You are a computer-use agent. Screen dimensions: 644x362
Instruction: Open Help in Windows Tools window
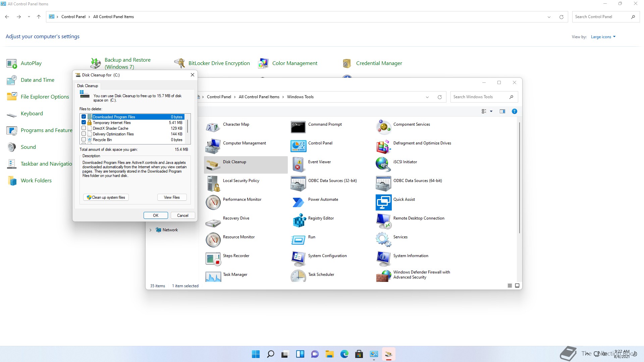(514, 111)
